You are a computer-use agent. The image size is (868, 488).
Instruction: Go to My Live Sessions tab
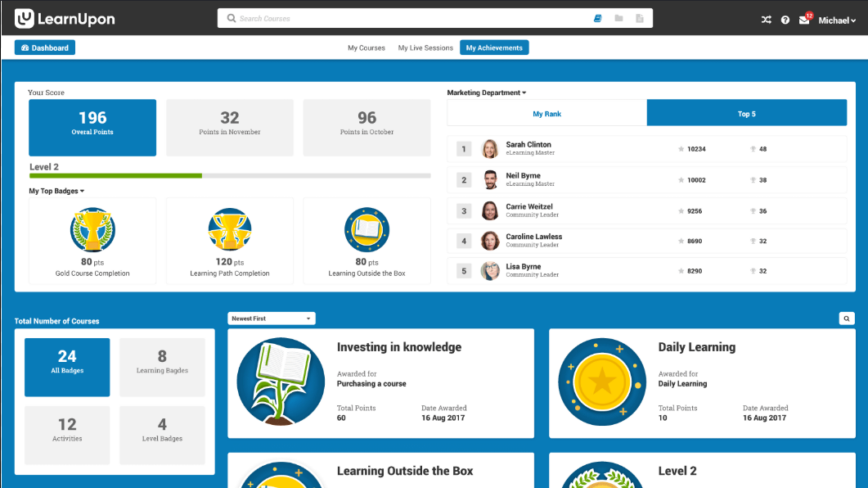coord(425,47)
